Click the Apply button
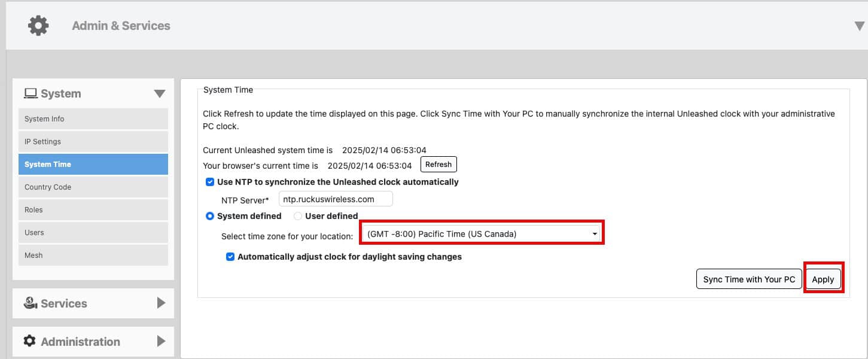Viewport: 868px width, 359px height. click(823, 279)
